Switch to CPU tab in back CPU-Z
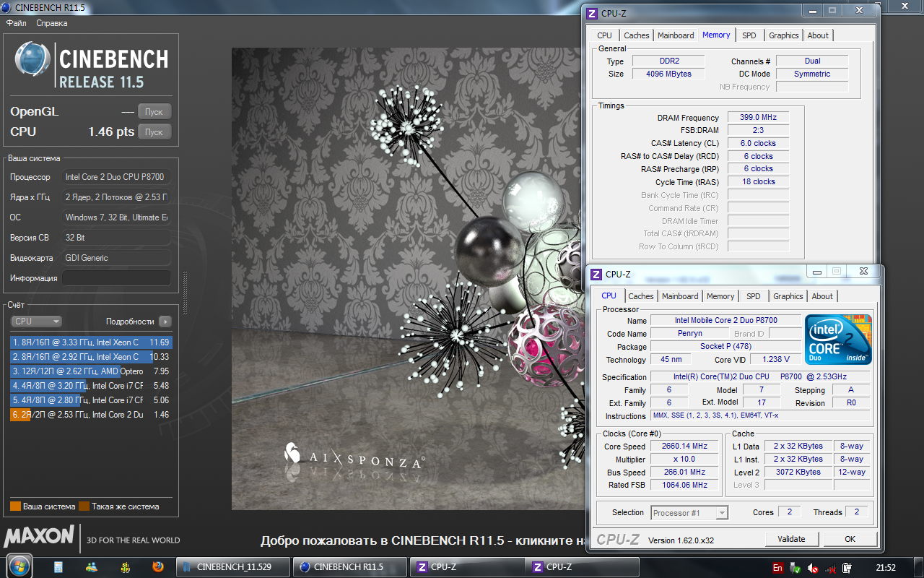Screen dimensions: 924x578 pos(604,35)
